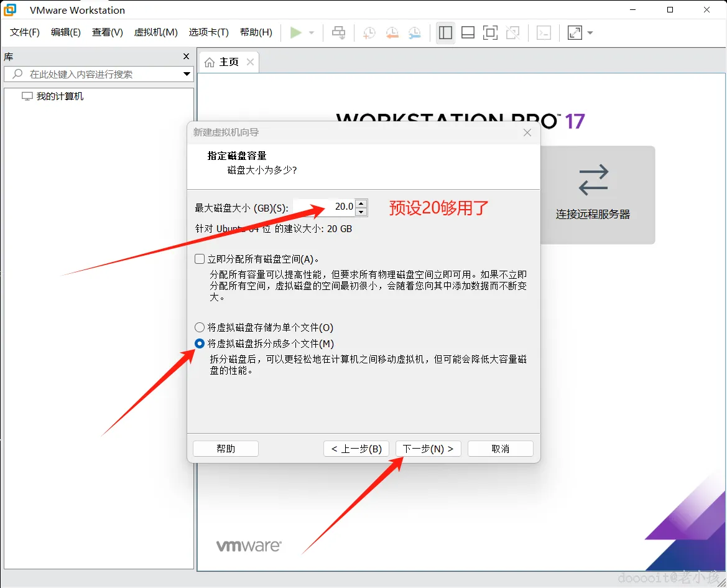
Task: Click the 磁盘大小为多少? subtitle text
Action: coord(262,170)
